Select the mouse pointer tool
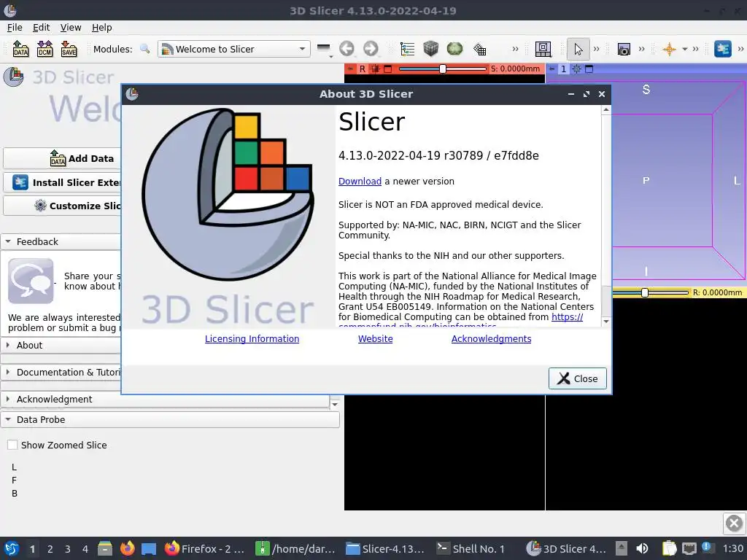Screen dimensions: 747x560 click(x=578, y=49)
